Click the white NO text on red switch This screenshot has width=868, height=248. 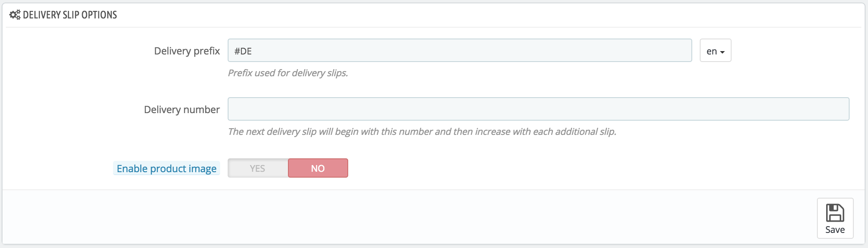click(318, 168)
